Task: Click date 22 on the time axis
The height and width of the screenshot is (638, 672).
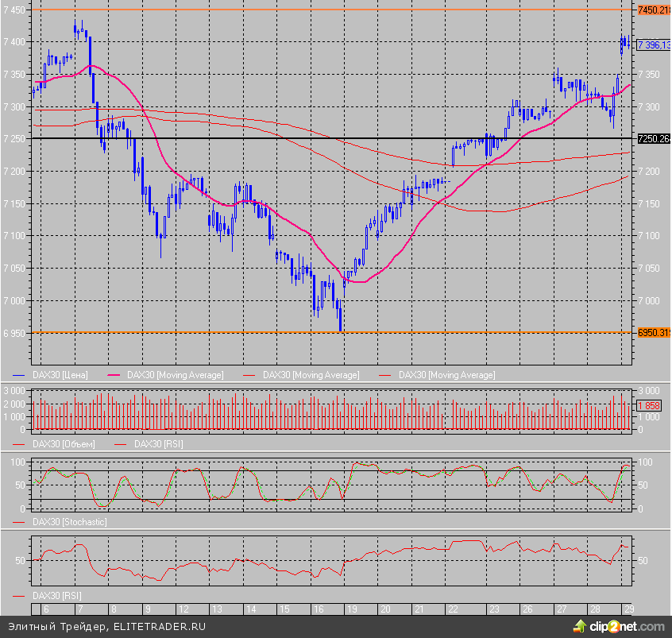Action: click(453, 609)
